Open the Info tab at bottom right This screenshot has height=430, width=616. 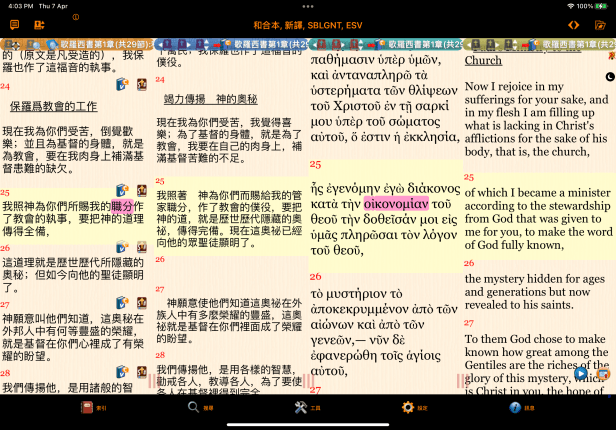(x=515, y=408)
